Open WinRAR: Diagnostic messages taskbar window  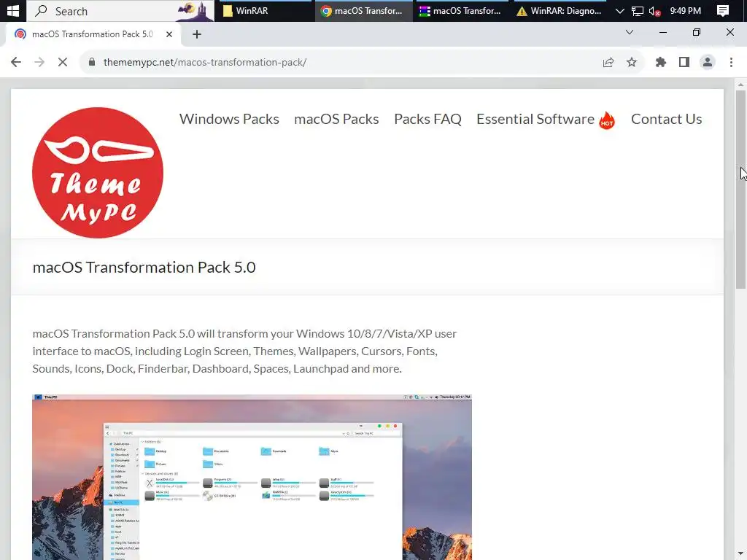point(560,11)
